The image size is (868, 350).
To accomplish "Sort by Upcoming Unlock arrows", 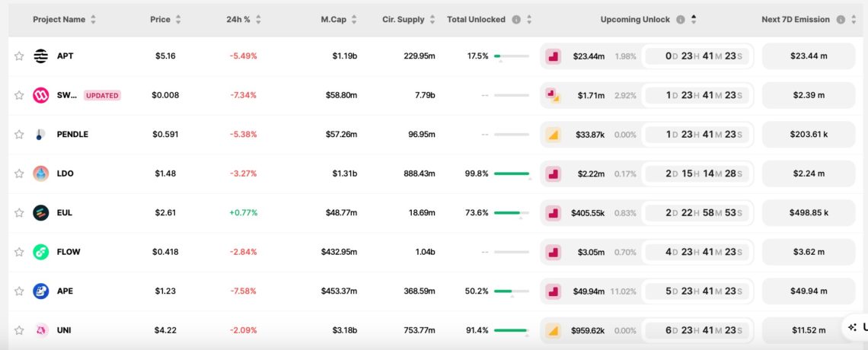I will tap(694, 19).
